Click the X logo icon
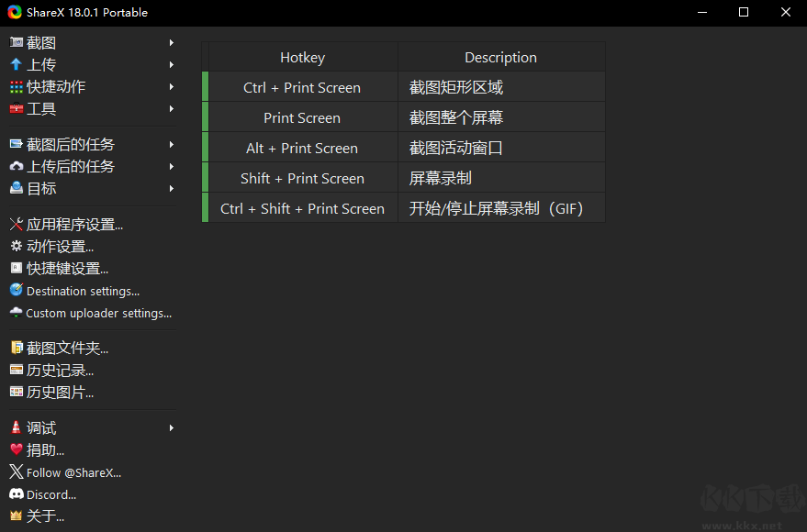The height and width of the screenshot is (532, 807). [x=17, y=471]
